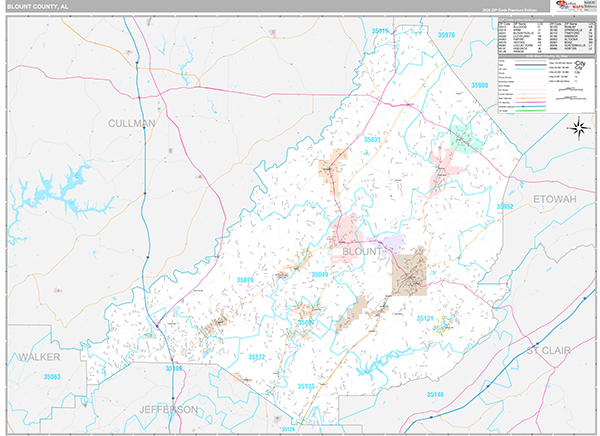Screen dimensions: 600x436
Task: Click the compass rose icon
Action: click(576, 127)
